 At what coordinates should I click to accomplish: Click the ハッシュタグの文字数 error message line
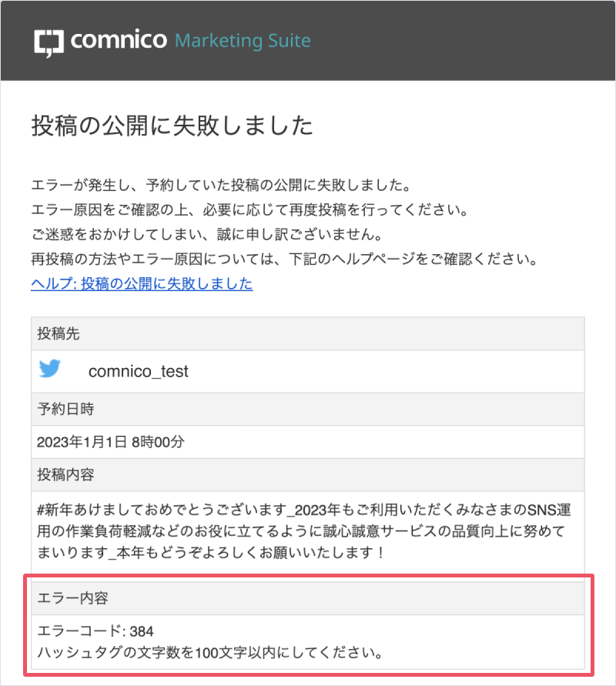coord(210,653)
